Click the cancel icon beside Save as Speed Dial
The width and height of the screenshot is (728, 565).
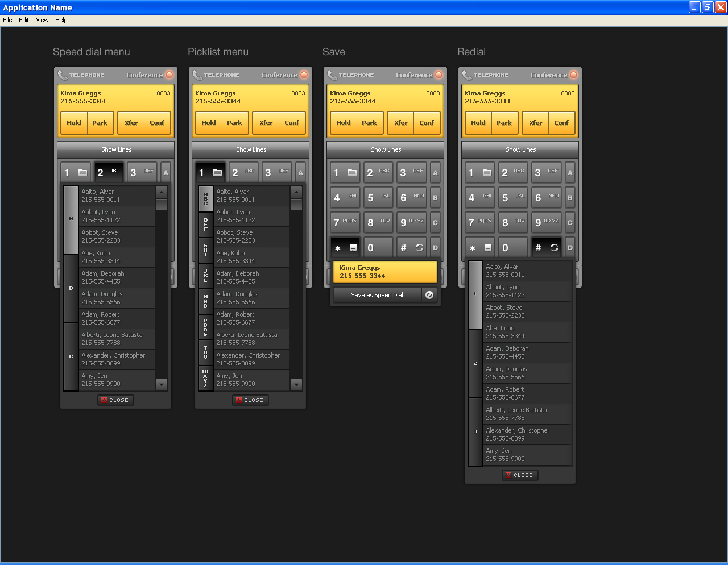coord(429,295)
